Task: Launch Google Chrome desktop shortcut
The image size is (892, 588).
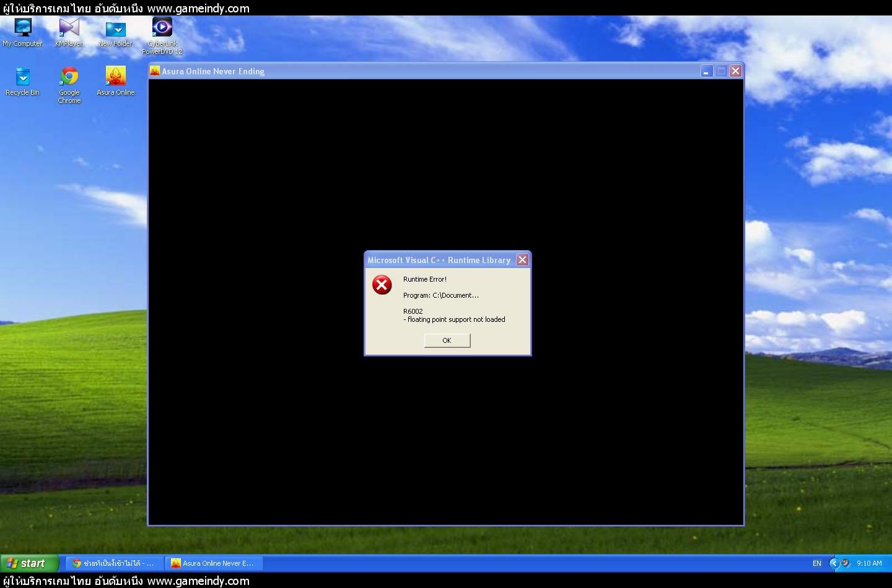Action: tap(69, 85)
